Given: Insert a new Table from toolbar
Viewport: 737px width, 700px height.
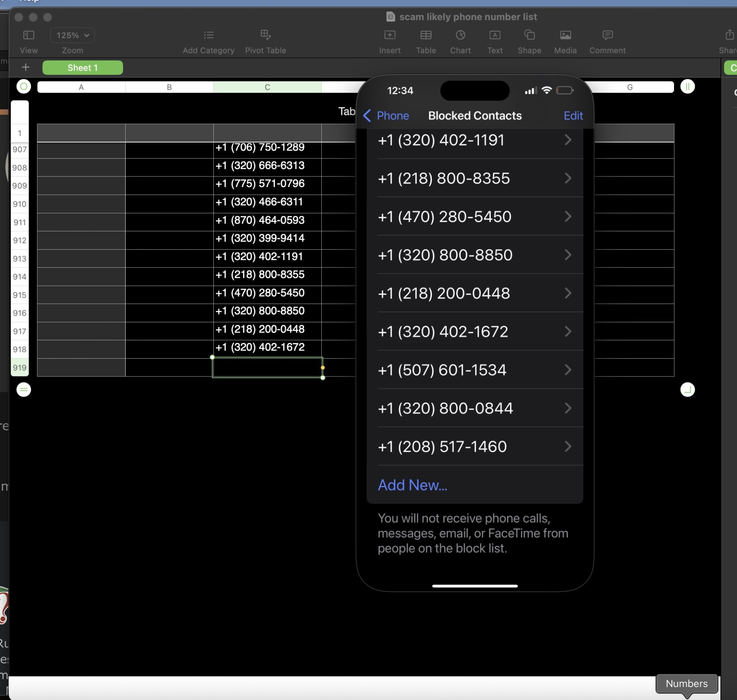Looking at the screenshot, I should 426,35.
